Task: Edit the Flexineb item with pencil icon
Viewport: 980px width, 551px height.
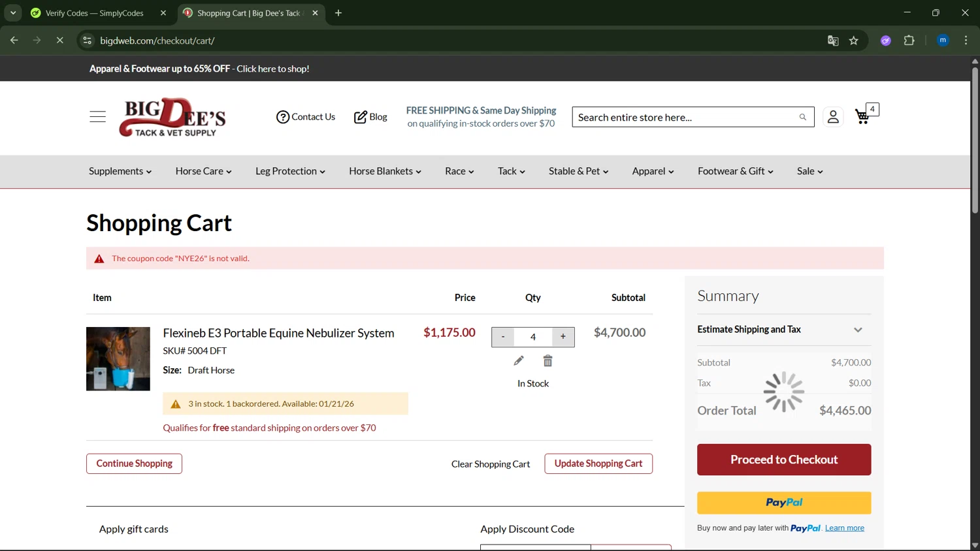Action: coord(519,361)
